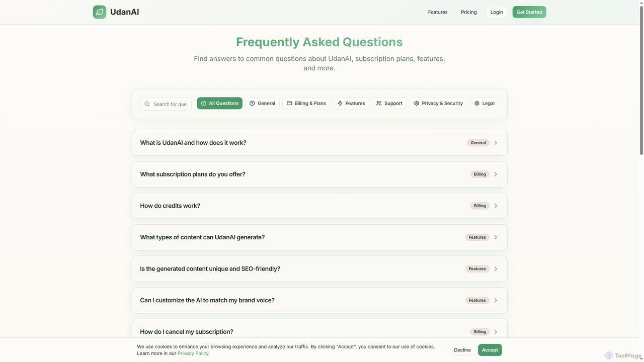Expand the subscription plans question chevron
Image resolution: width=644 pixels, height=362 pixels.
pos(496,174)
